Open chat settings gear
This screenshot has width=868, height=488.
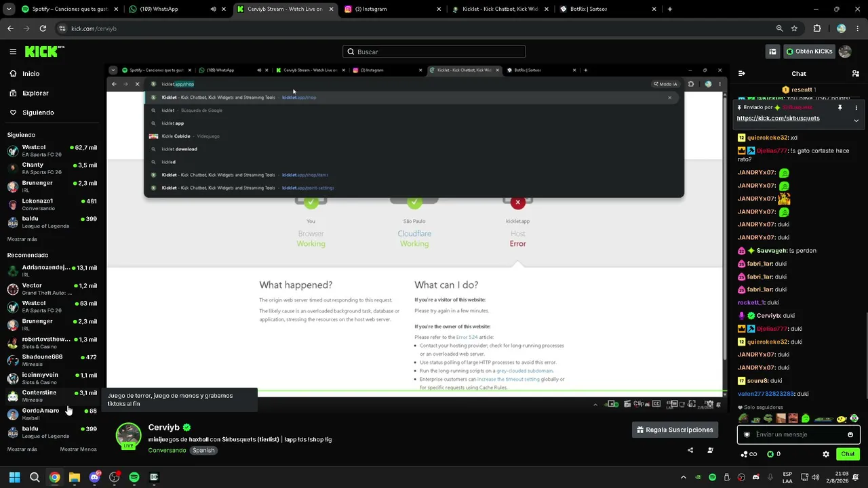coord(826,454)
